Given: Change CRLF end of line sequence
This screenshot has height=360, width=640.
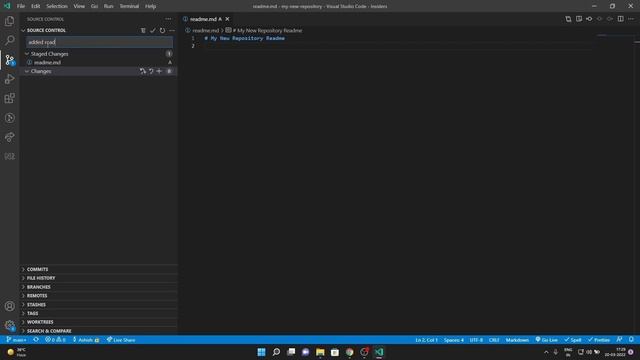Looking at the screenshot, I should coord(494,340).
